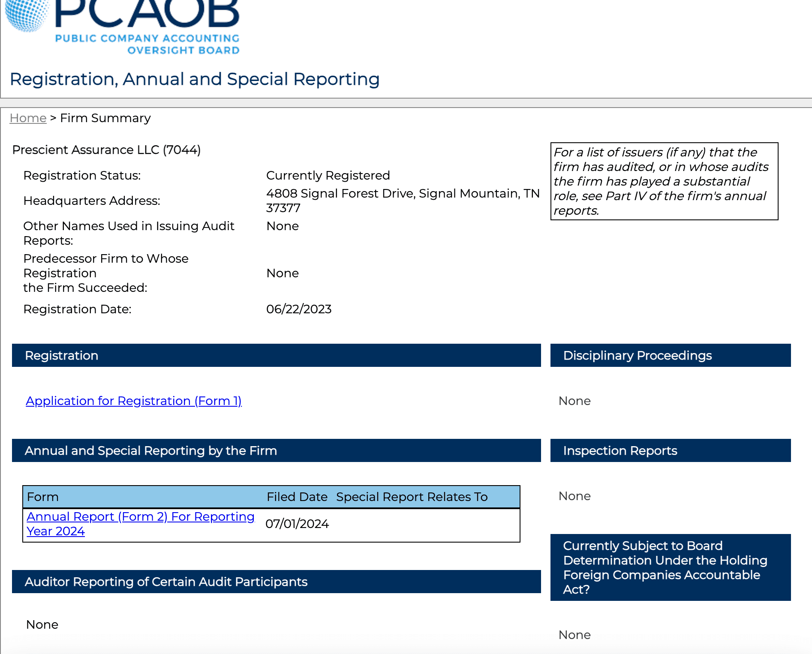This screenshot has width=812, height=654.
Task: Select the registration date 06/22/2023
Action: [299, 309]
